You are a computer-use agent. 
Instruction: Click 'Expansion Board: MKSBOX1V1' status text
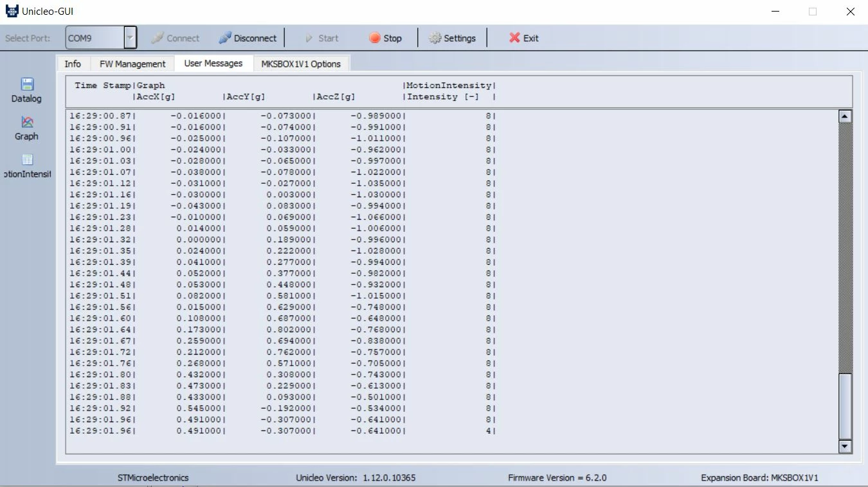coord(759,478)
